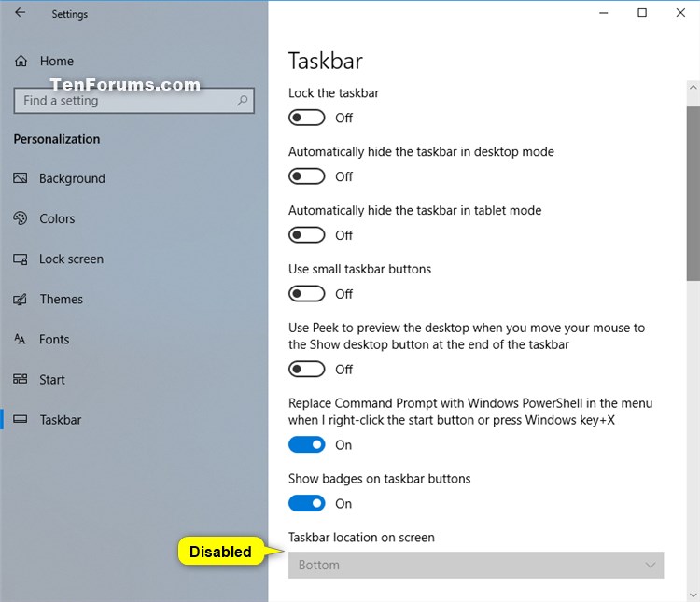The width and height of the screenshot is (700, 602).
Task: Disable Replace Command Prompt with PowerShell switch
Action: (x=307, y=445)
